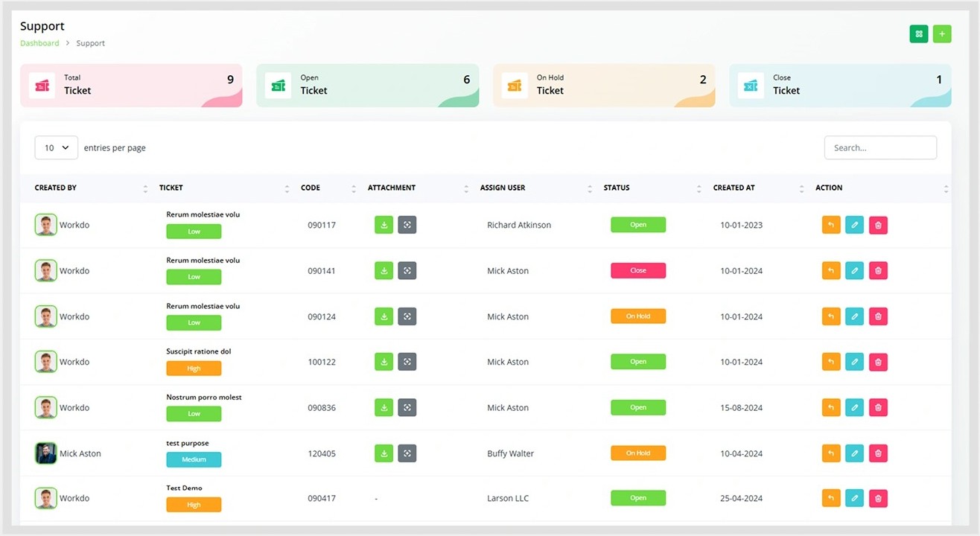Open the entries per page dropdown

pos(57,147)
